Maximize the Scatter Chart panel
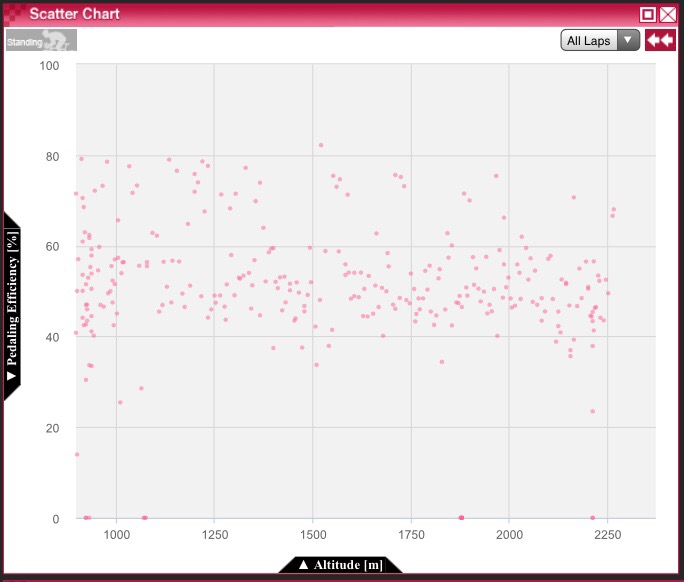Image resolution: width=684 pixels, height=582 pixels. (x=648, y=14)
